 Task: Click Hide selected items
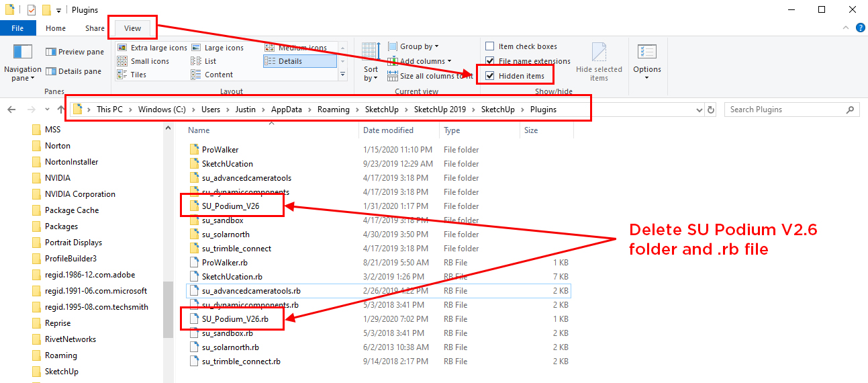pos(599,62)
